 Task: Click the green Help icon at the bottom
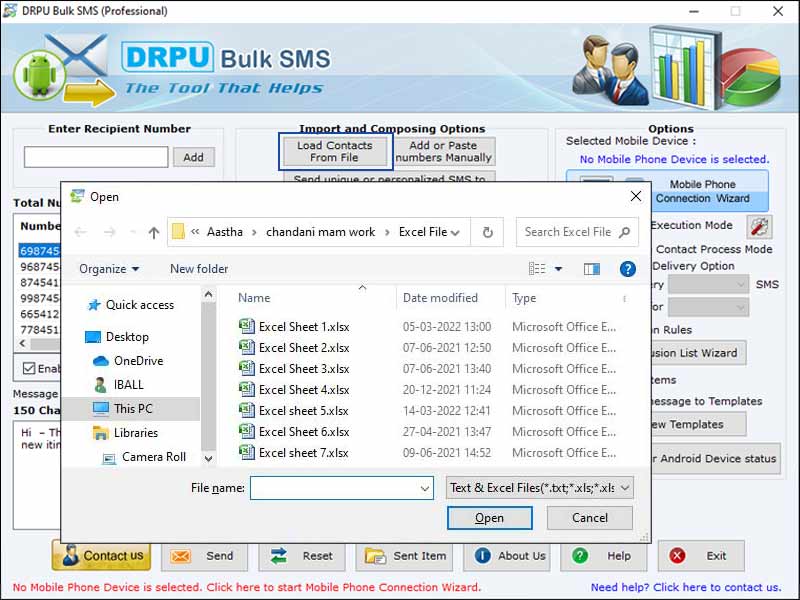coord(581,558)
